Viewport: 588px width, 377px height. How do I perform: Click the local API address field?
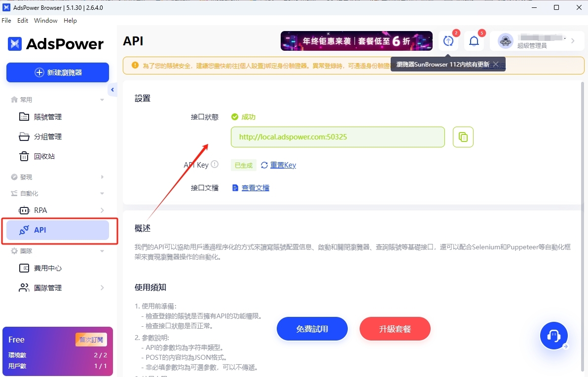[337, 137]
